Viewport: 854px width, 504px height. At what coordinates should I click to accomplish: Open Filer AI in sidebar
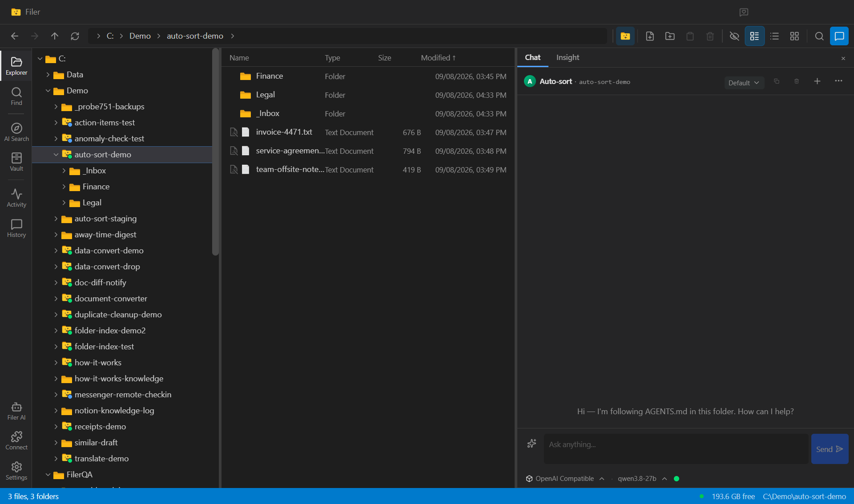click(x=16, y=411)
